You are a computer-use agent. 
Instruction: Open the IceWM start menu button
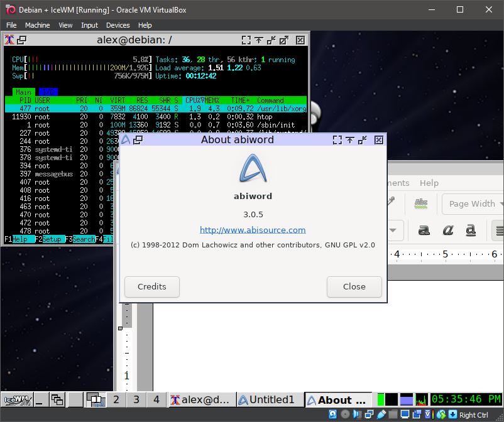click(17, 399)
